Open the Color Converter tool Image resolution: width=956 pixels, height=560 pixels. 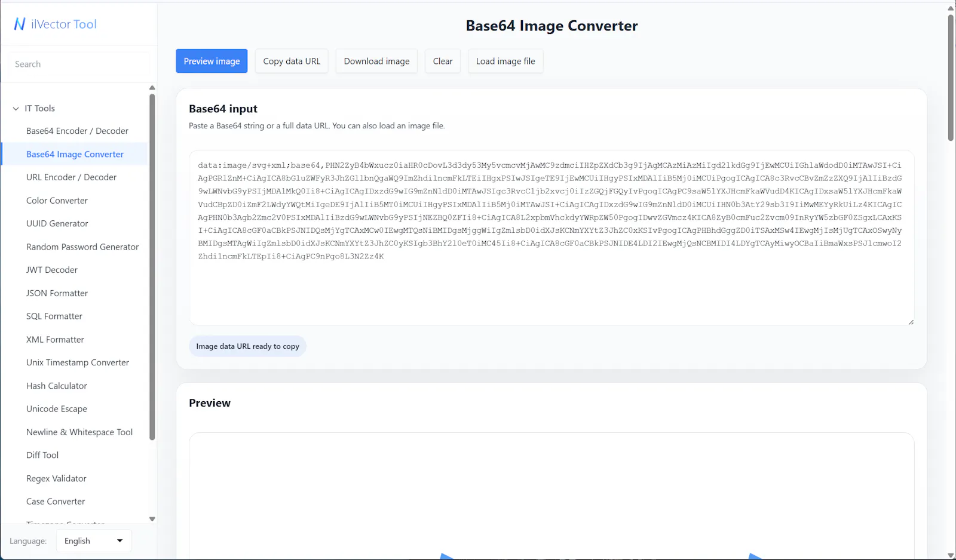click(x=57, y=201)
